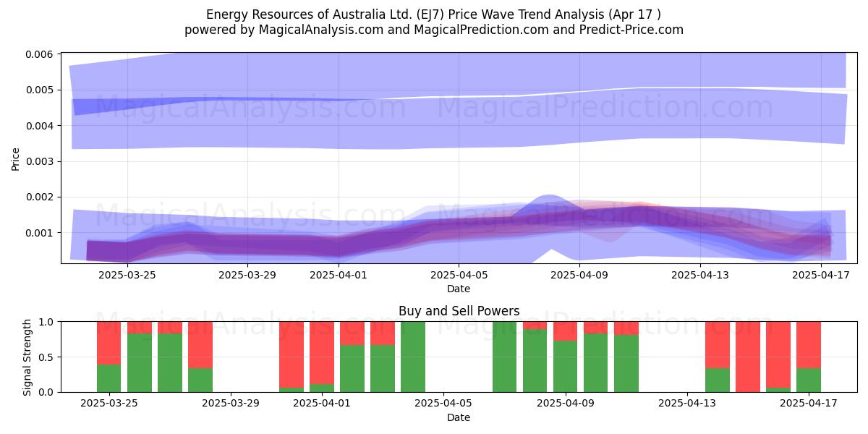Click the only entirely red bar in Buy and Sell Powers
This screenshot has width=868, height=434.
click(748, 357)
